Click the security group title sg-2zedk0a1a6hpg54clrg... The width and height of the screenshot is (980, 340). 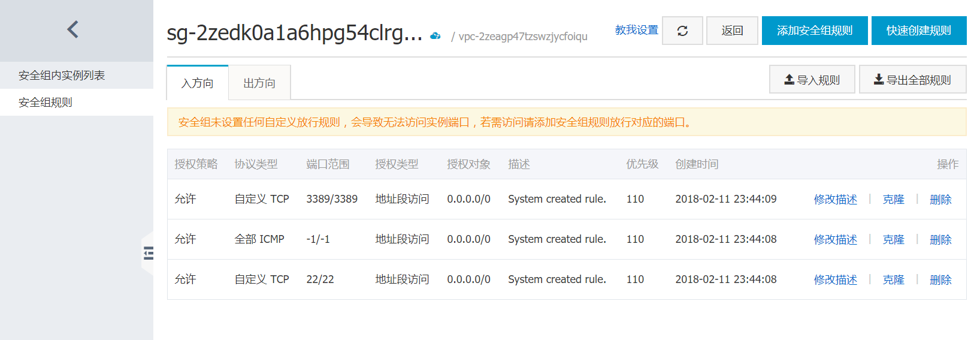295,33
